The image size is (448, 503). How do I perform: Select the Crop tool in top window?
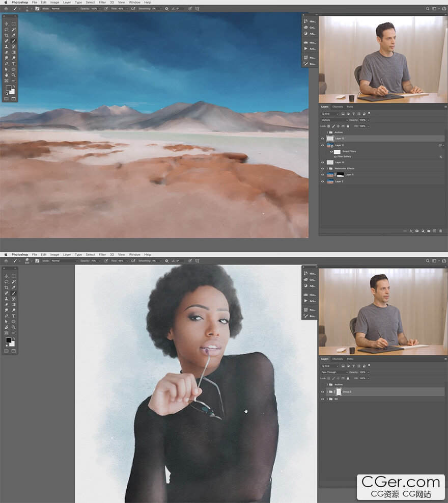pos(7,35)
